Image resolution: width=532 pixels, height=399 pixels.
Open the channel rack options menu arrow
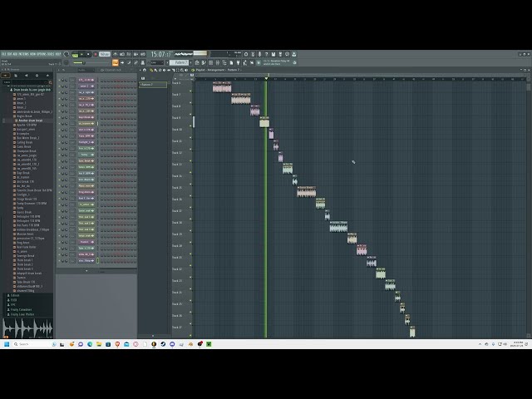[59, 70]
